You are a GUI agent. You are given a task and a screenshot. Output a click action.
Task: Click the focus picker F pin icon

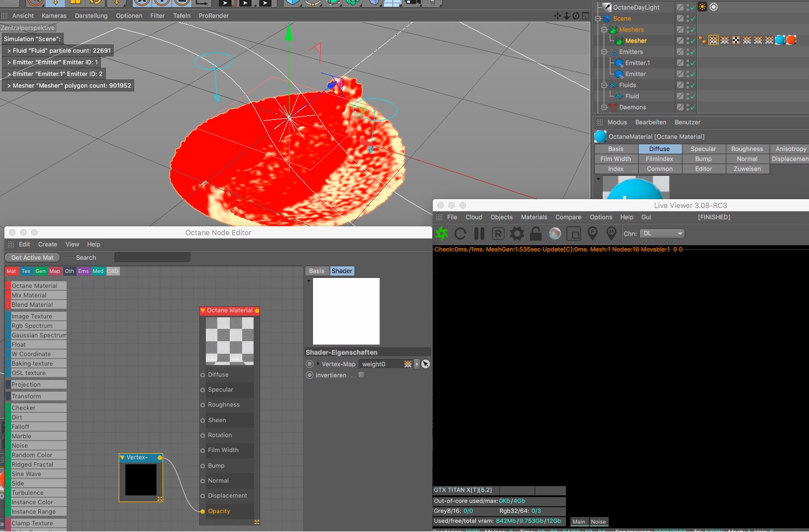593,234
